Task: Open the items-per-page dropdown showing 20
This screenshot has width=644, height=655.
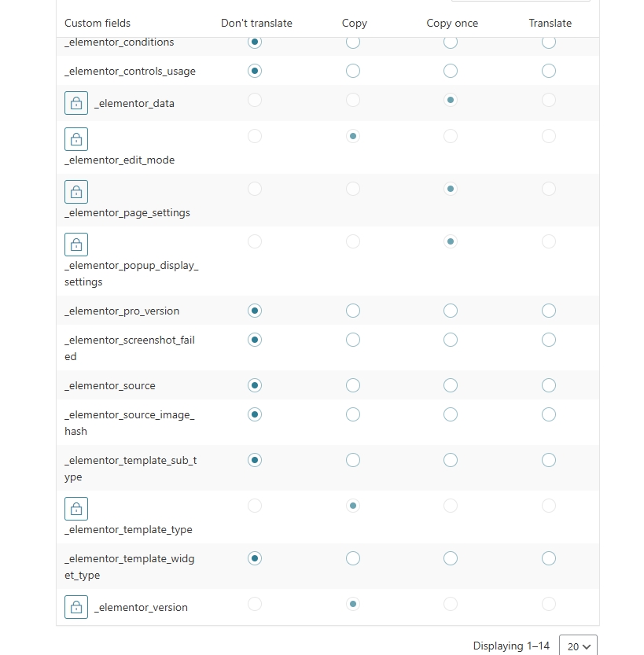Action: [x=578, y=646]
